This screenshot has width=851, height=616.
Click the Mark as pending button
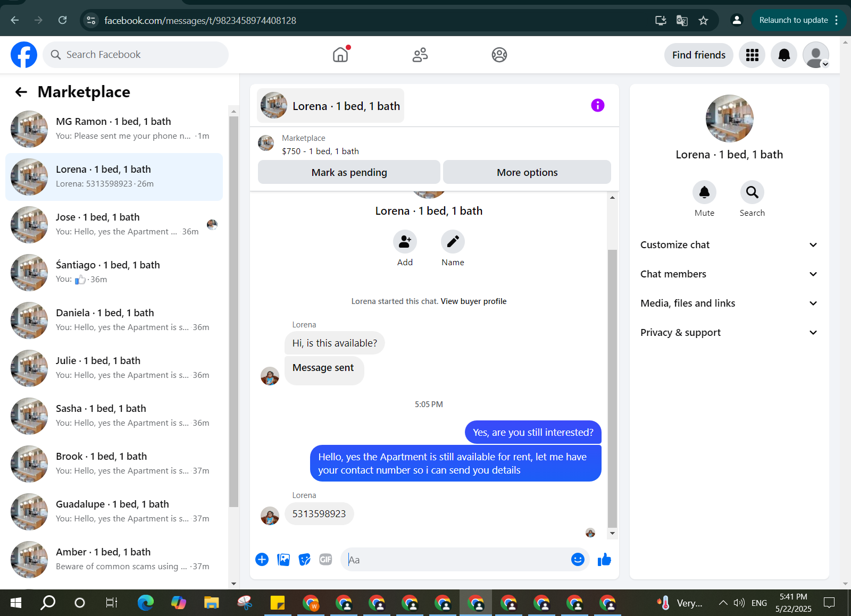349,172
